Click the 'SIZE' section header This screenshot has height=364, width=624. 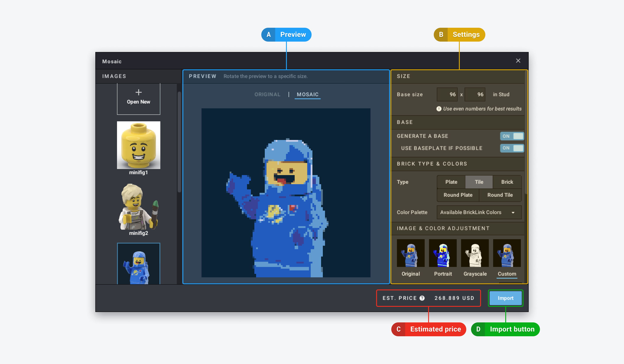coord(403,76)
